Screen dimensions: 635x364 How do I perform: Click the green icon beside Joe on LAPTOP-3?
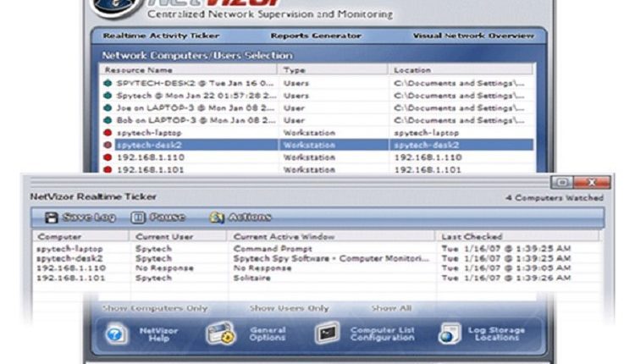pos(108,108)
